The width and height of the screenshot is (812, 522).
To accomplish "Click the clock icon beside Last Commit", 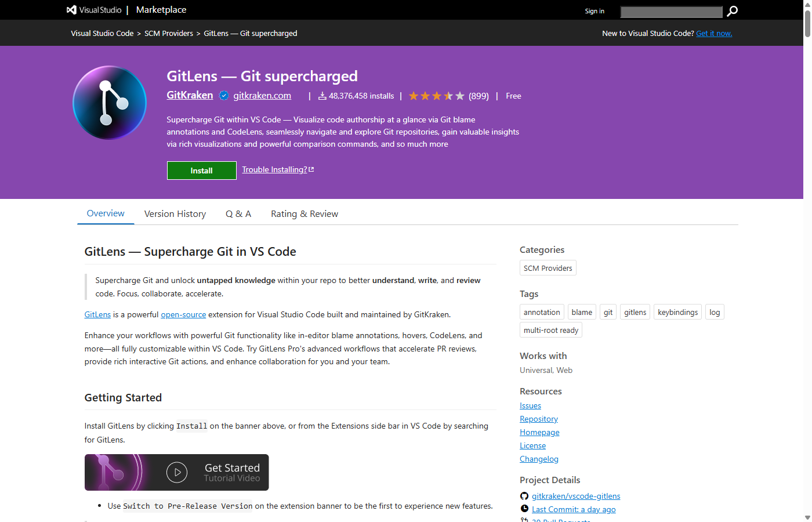I will 524,509.
